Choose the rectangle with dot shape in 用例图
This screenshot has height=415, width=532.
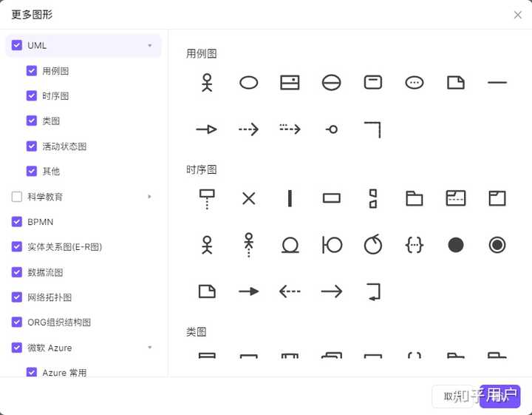290,83
